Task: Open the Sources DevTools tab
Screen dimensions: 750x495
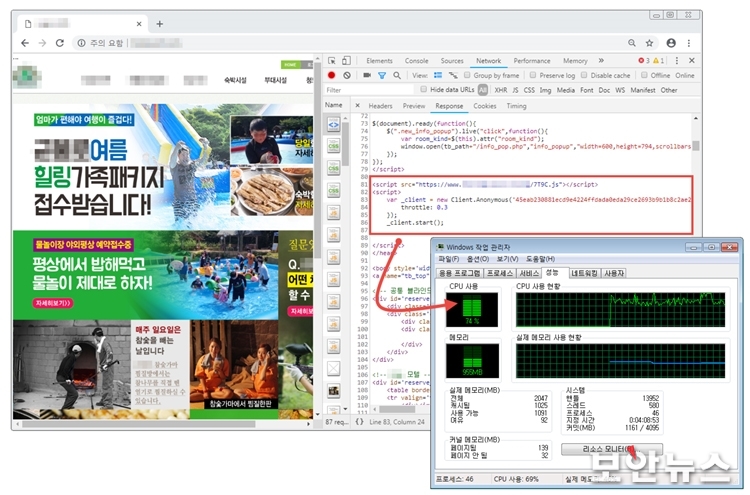Action: pos(452,61)
